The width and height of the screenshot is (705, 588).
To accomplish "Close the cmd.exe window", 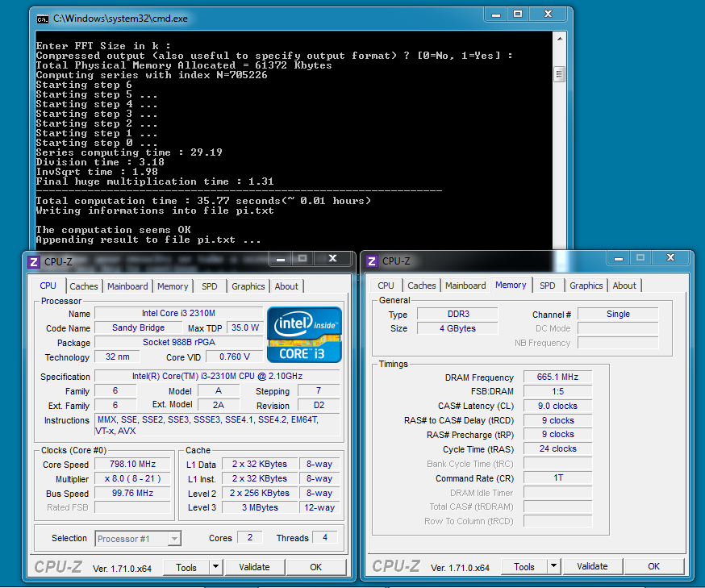I will point(548,15).
